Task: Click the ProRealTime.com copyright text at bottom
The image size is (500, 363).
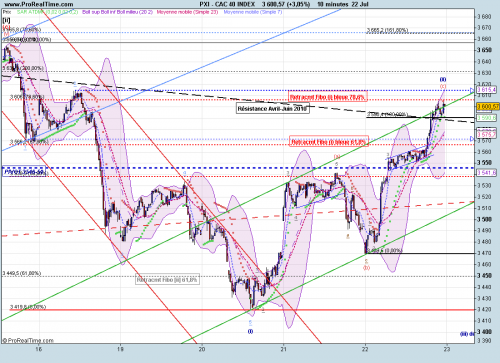Action: pyautogui.click(x=28, y=340)
